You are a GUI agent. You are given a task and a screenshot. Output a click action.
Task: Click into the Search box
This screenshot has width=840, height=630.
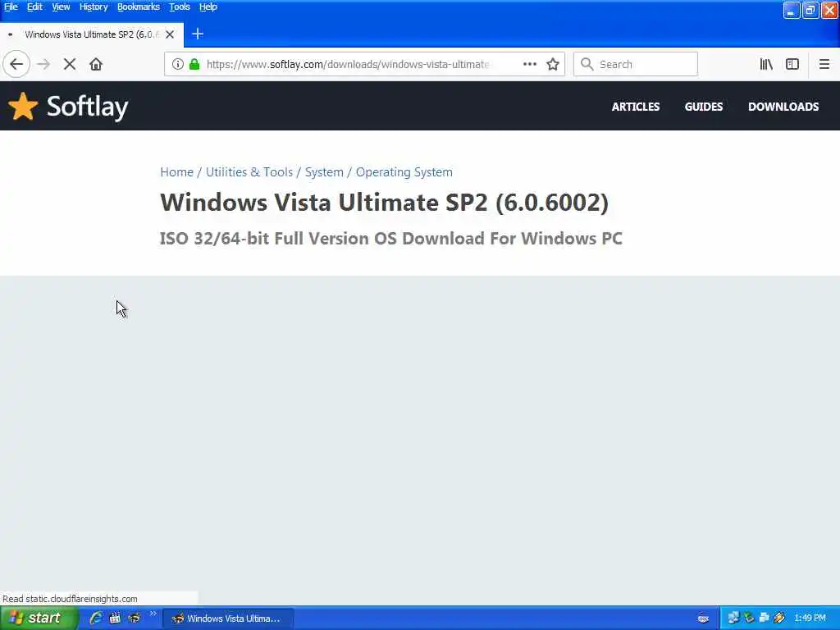[636, 64]
